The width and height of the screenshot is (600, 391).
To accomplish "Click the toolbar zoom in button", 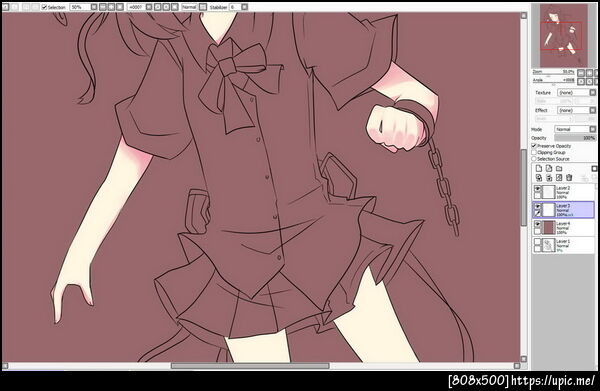I will [x=111, y=7].
